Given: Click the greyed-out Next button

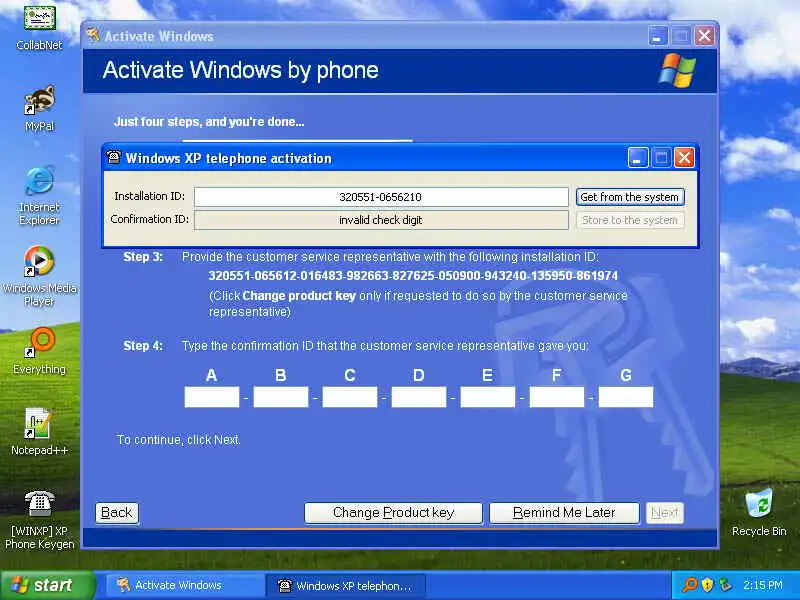Looking at the screenshot, I should pyautogui.click(x=664, y=512).
